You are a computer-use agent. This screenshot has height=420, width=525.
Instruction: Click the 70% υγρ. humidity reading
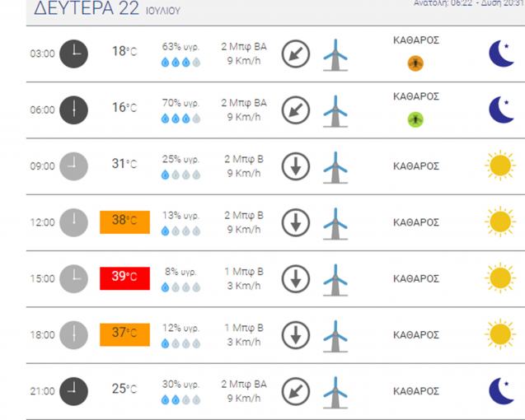[180, 103]
